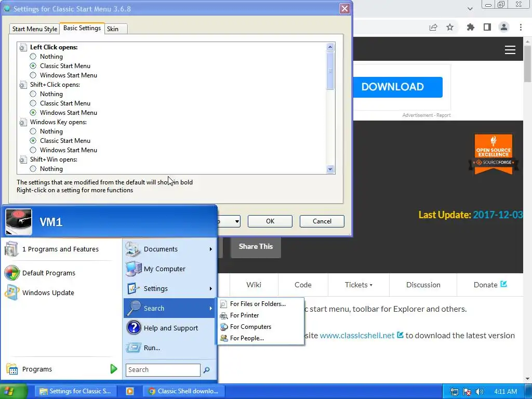Choose For Computers search option
This screenshot has width=532, height=399.
click(261, 326)
